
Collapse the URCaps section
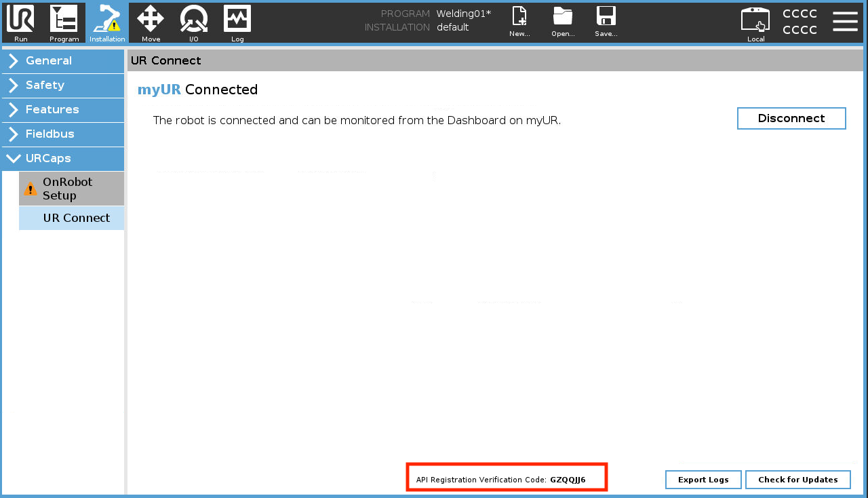tap(63, 159)
